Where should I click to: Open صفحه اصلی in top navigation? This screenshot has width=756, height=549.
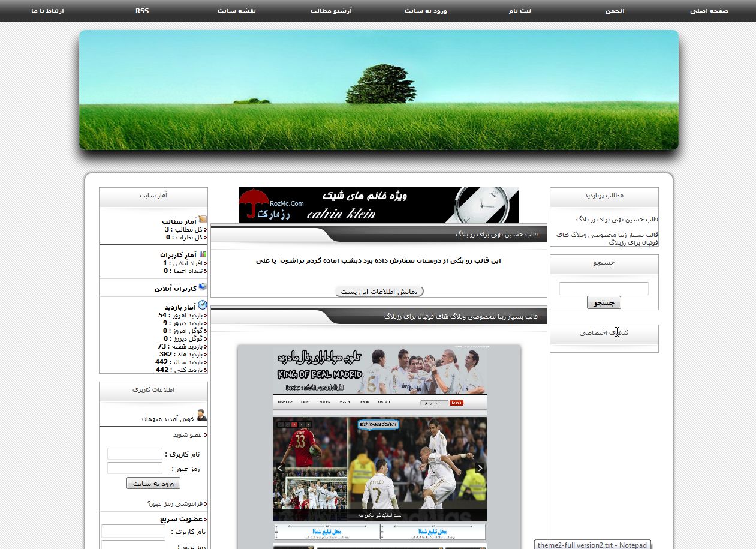[709, 11]
